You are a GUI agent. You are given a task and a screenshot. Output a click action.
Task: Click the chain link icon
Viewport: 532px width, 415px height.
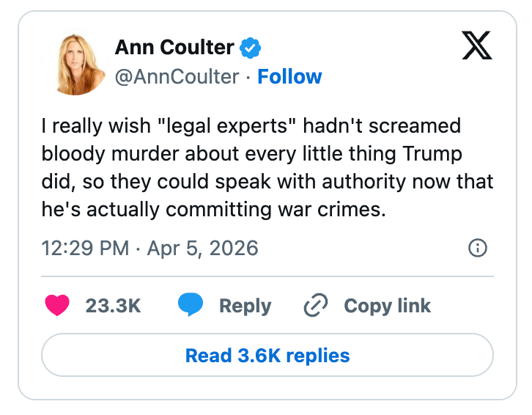(315, 306)
